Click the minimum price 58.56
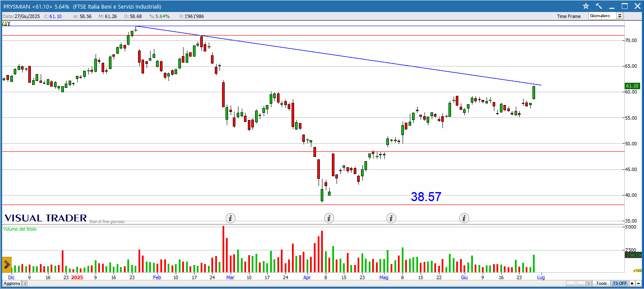This screenshot has height=289, width=644. click(x=85, y=16)
